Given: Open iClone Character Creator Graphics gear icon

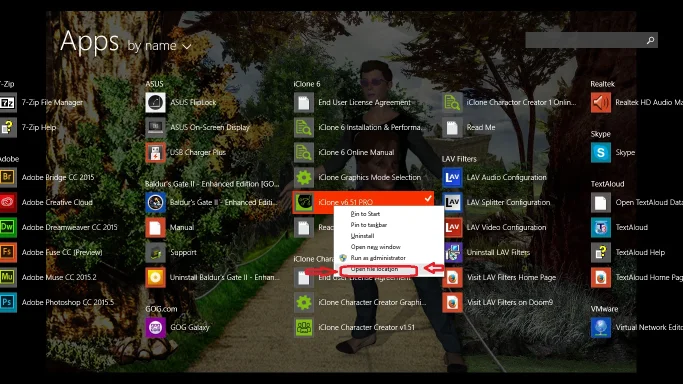Looking at the screenshot, I should tap(304, 302).
